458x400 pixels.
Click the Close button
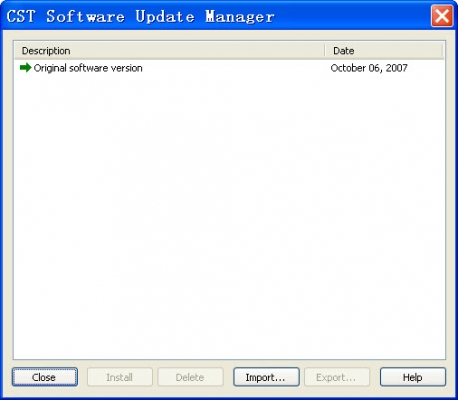pos(45,377)
